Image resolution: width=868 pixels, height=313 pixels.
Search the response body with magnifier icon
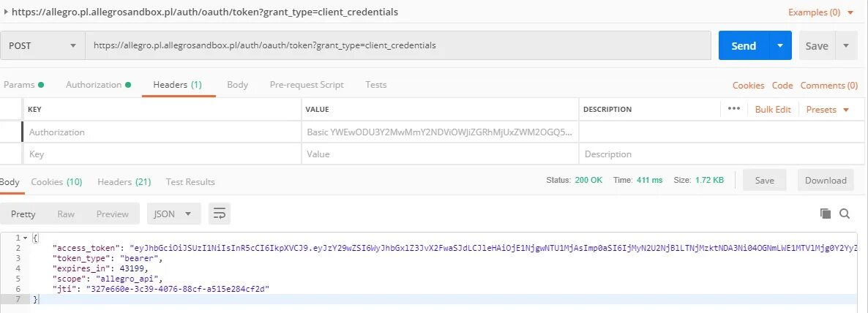pos(845,214)
